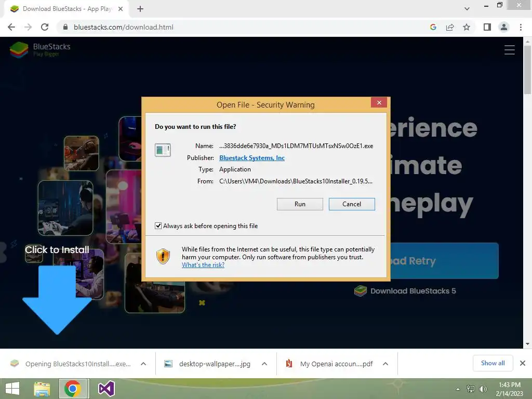Click the share page icon

[x=450, y=27]
